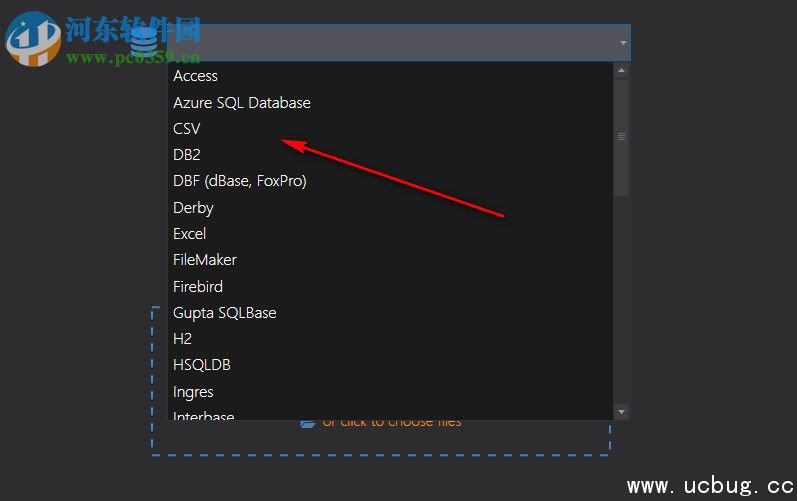
Task: Pick DB2 from the dropdown list
Action: (187, 155)
